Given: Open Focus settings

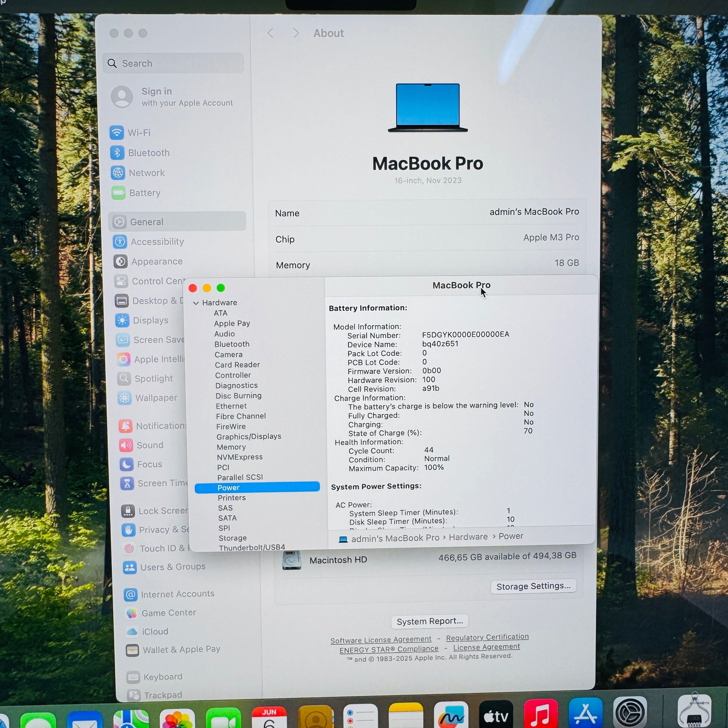Looking at the screenshot, I should click(x=141, y=464).
